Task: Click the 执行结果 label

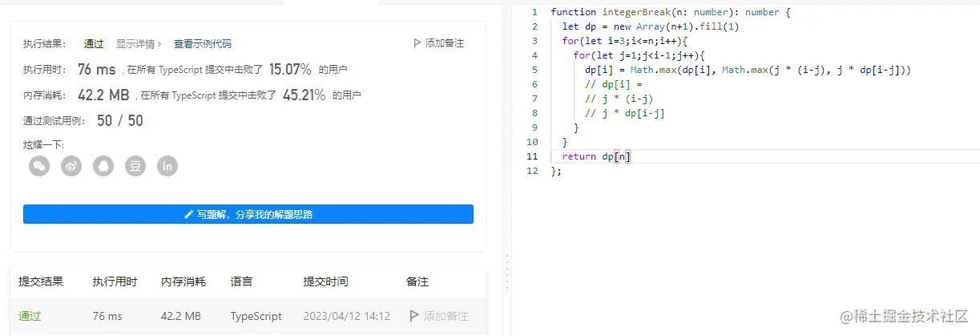Action: (x=45, y=44)
